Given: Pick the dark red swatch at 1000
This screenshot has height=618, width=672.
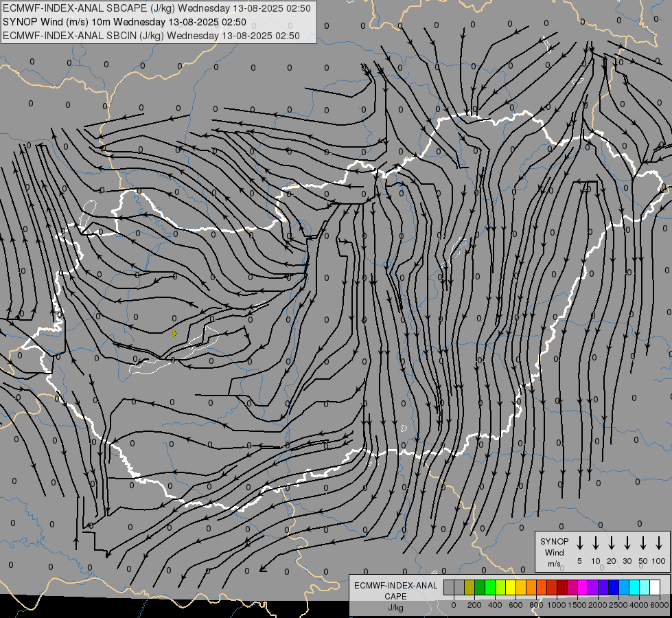Looking at the screenshot, I should pyautogui.click(x=562, y=587).
